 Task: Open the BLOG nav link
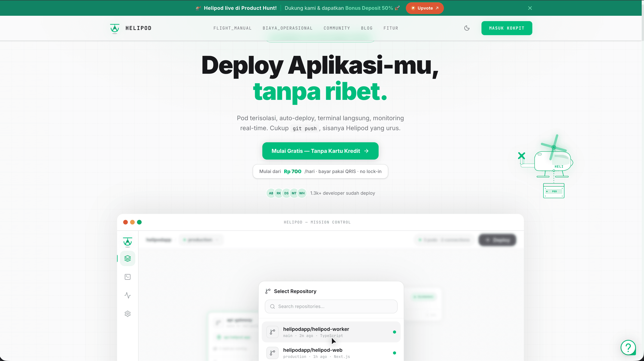coord(367,28)
